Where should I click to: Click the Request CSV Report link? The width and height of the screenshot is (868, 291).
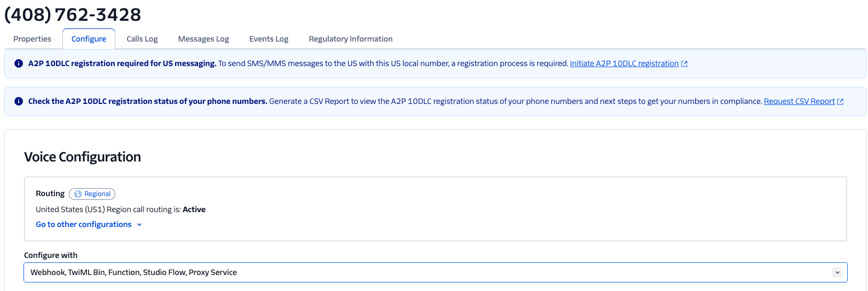[799, 101]
